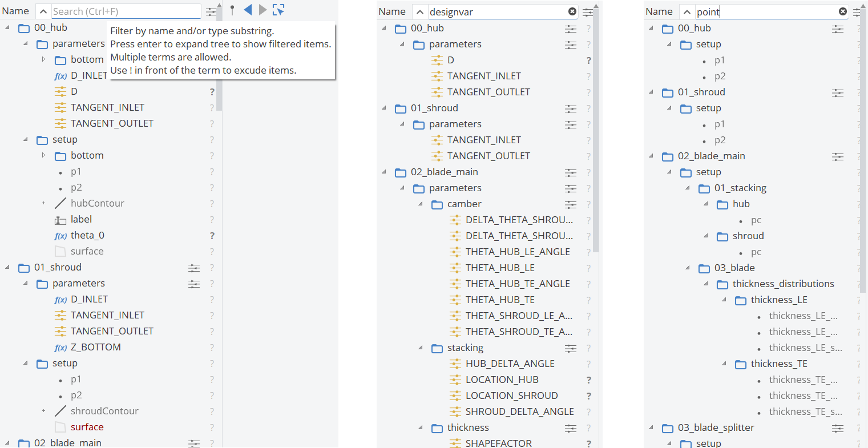Collapse the camber folder
Screen dimensions: 868x448
(421, 204)
